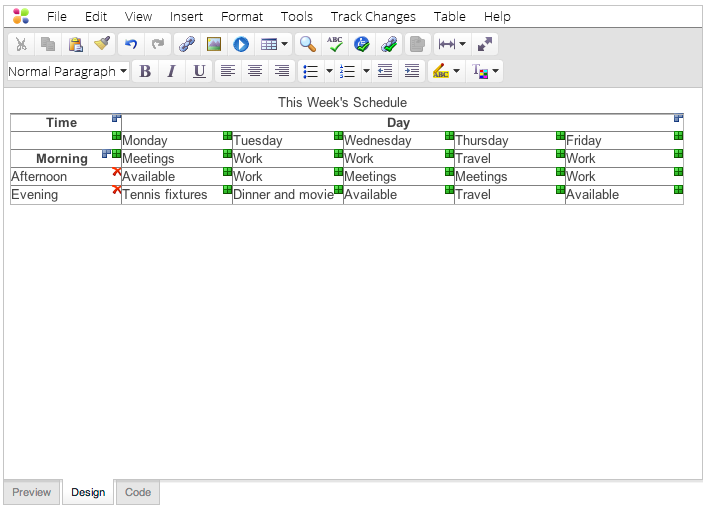Switch to the Design tab
This screenshot has width=710, height=509.
point(88,492)
